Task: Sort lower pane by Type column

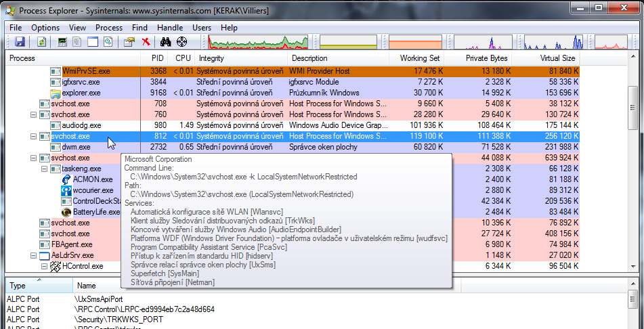Action: [x=39, y=285]
